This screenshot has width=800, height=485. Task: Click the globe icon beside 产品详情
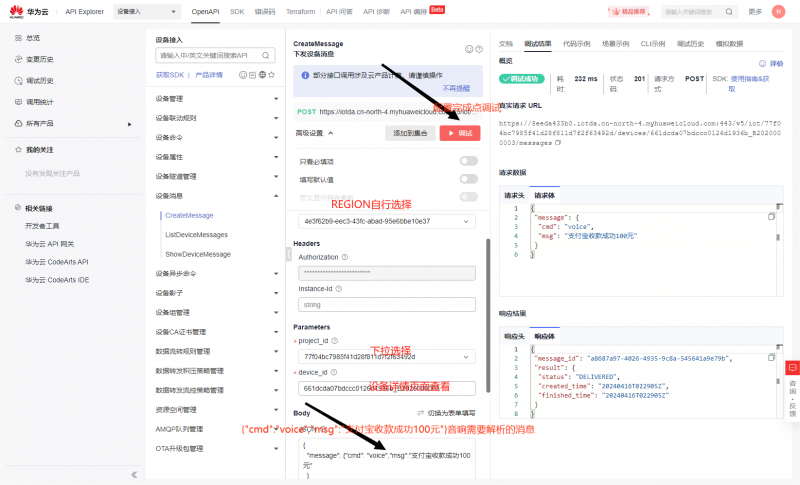pos(262,75)
